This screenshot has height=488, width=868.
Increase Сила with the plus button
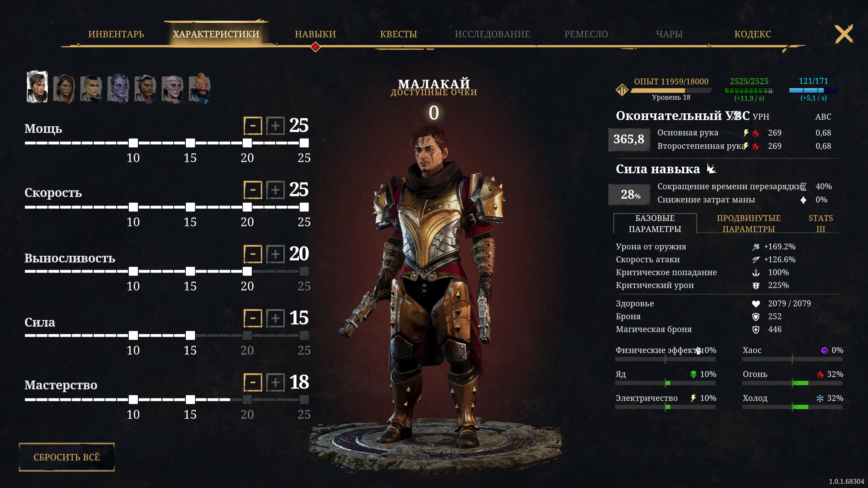coord(276,318)
